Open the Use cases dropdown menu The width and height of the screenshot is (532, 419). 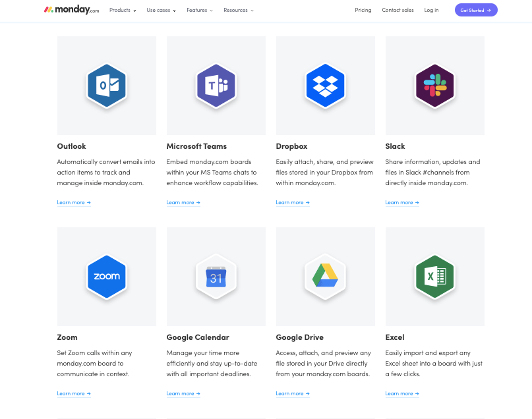[x=161, y=10]
